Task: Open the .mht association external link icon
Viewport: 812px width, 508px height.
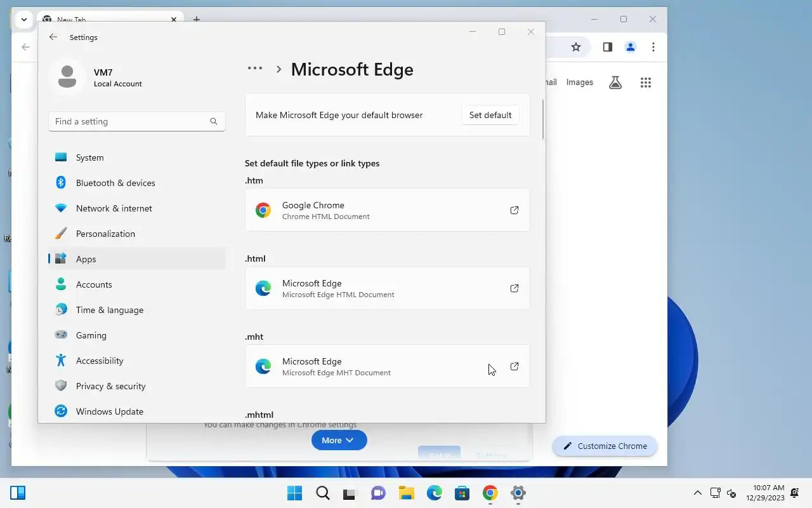Action: (514, 366)
